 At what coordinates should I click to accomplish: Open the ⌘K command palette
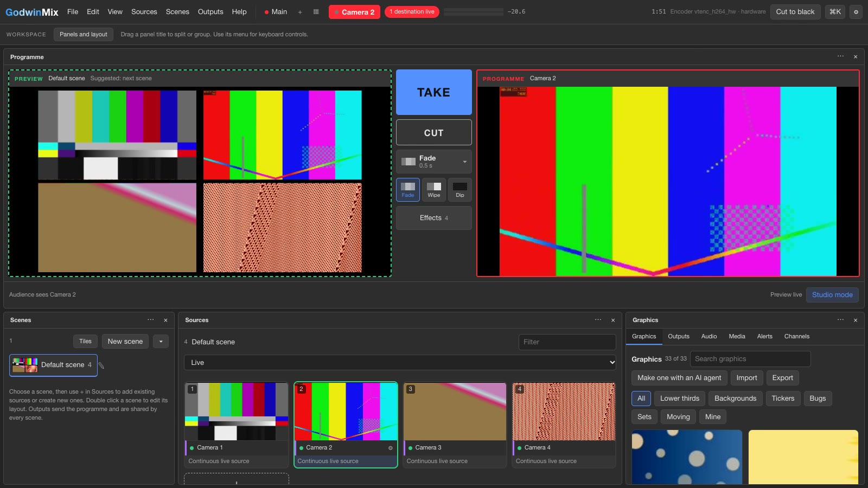click(835, 12)
